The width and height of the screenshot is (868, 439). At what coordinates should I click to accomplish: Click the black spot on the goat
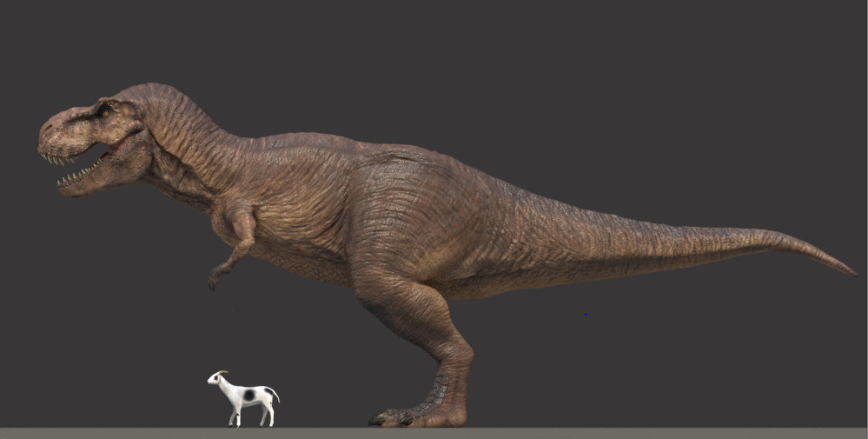(249, 396)
